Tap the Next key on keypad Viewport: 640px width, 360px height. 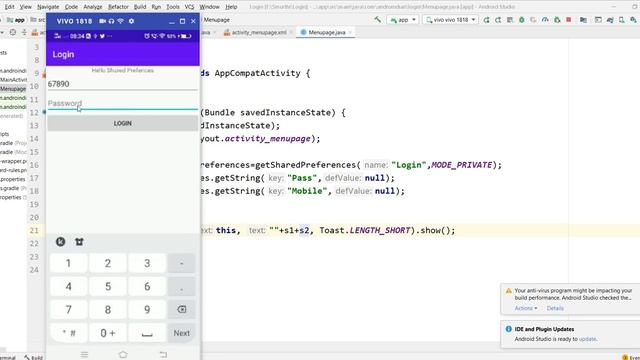182,333
